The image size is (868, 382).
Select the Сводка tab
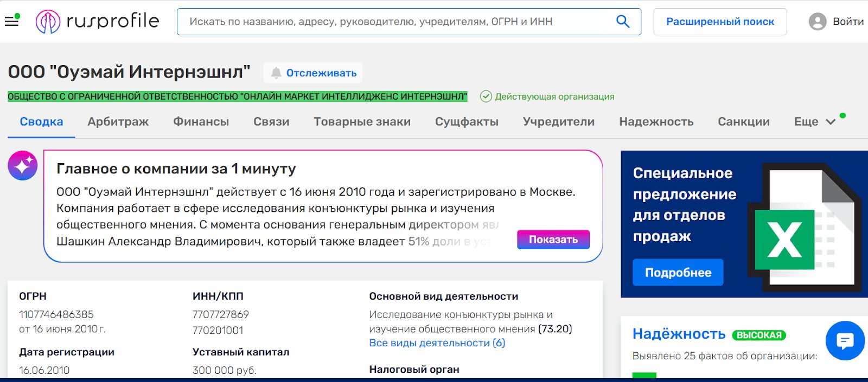(x=41, y=122)
